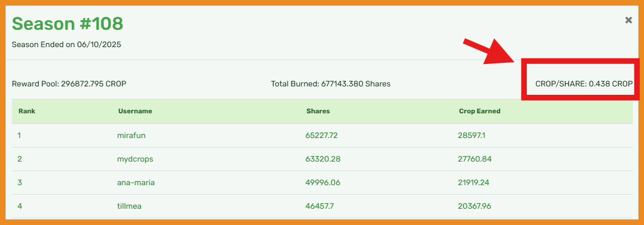Click the tillmea username
This screenshot has height=225, width=644.
(x=129, y=206)
